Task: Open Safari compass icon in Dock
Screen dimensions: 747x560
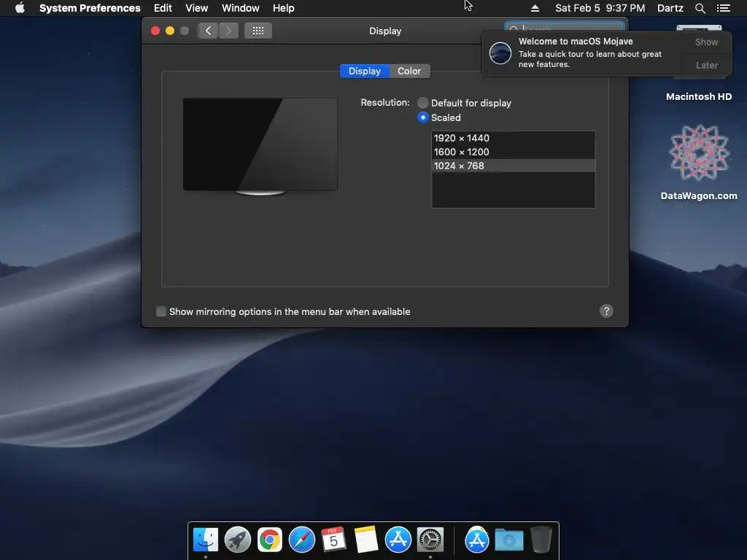Action: coord(301,540)
